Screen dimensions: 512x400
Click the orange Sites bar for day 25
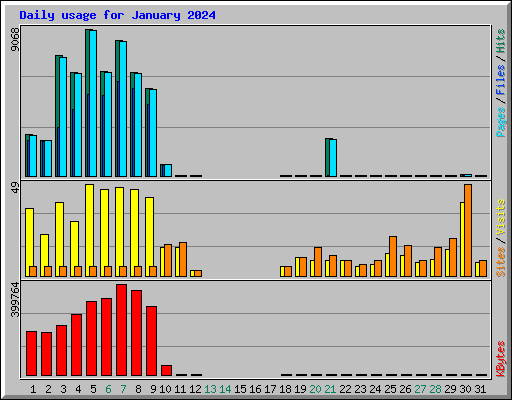(393, 256)
